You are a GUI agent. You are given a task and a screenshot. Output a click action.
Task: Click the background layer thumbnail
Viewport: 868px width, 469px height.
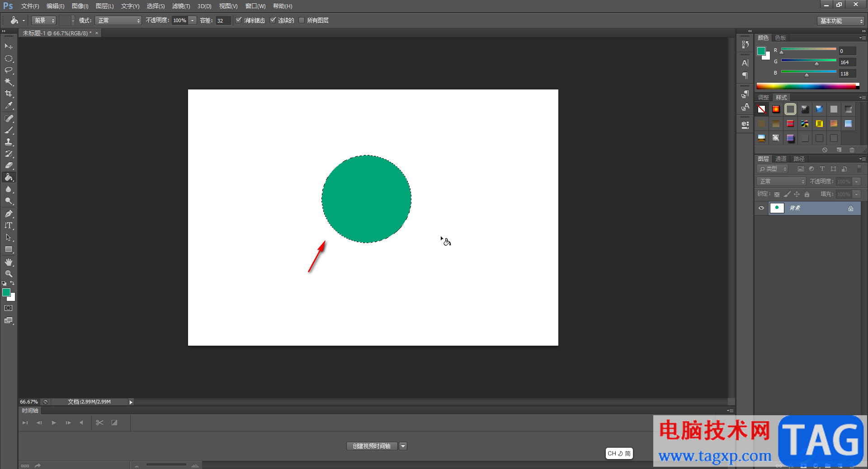coord(777,208)
